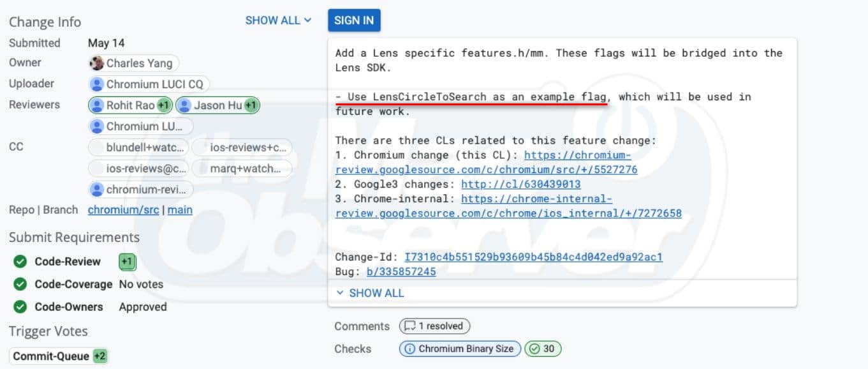
Task: Select the blundell+watc... CC chip
Action: pos(138,147)
